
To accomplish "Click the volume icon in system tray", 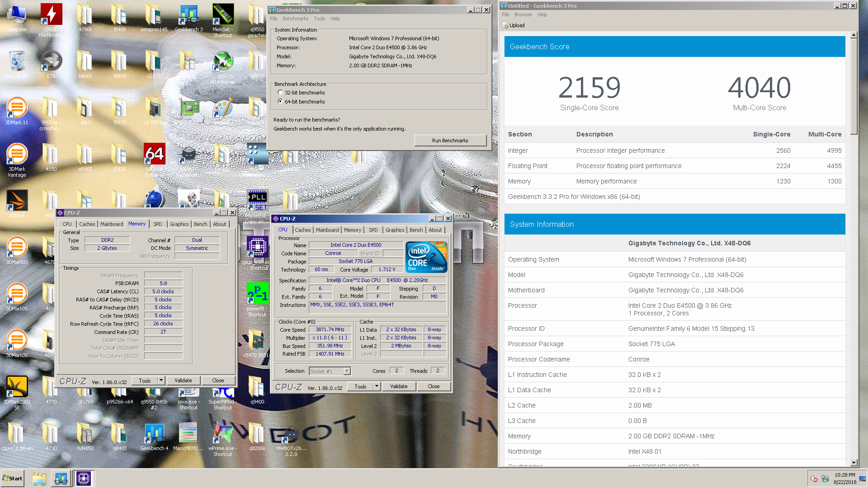I will [x=814, y=479].
